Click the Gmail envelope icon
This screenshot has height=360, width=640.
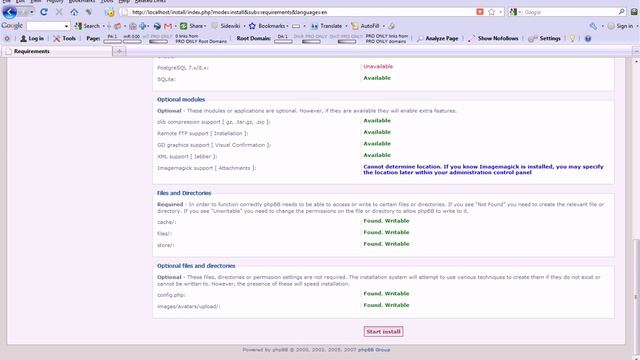[168, 26]
